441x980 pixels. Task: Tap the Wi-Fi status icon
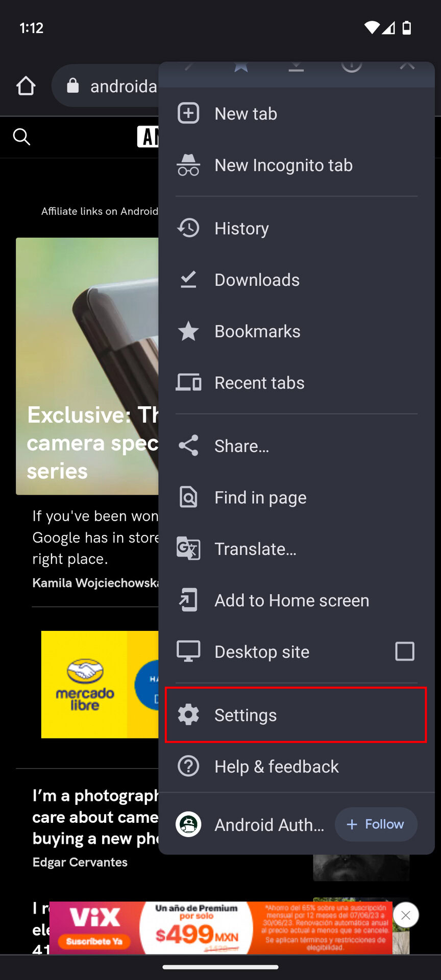[x=372, y=28]
